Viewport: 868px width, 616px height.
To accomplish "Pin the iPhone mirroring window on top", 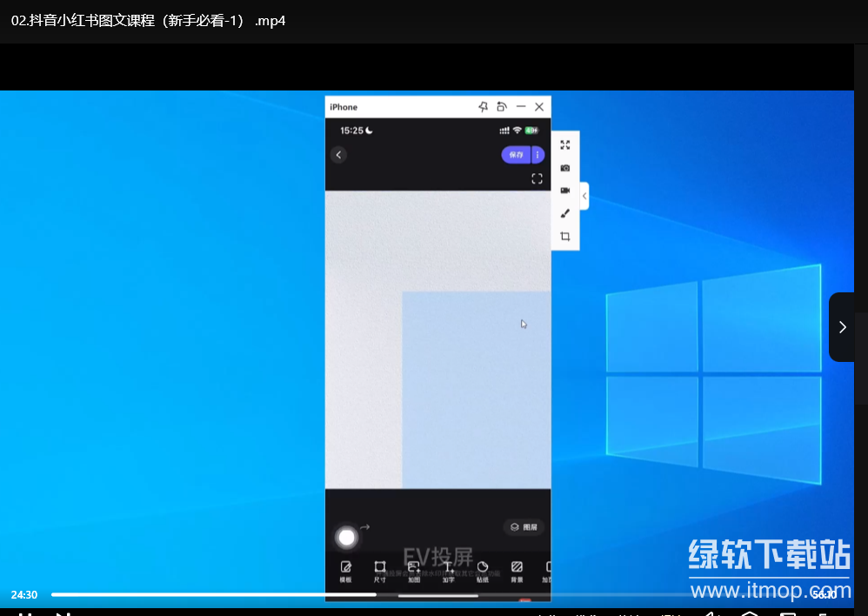I will pos(484,107).
